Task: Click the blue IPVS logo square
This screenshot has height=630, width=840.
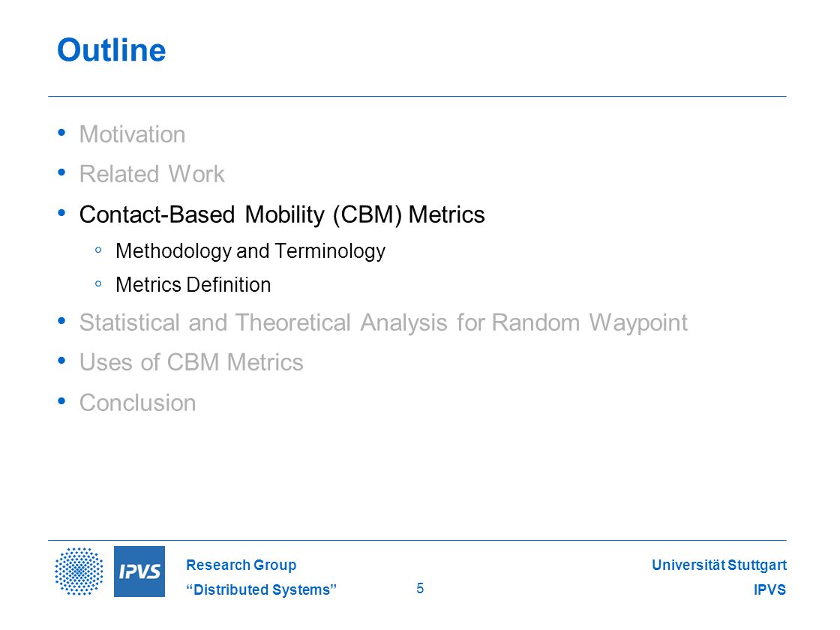Action: tap(139, 571)
